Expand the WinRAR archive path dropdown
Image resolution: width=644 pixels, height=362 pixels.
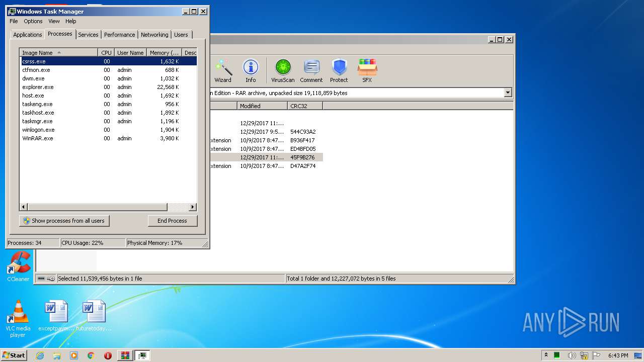tap(508, 93)
